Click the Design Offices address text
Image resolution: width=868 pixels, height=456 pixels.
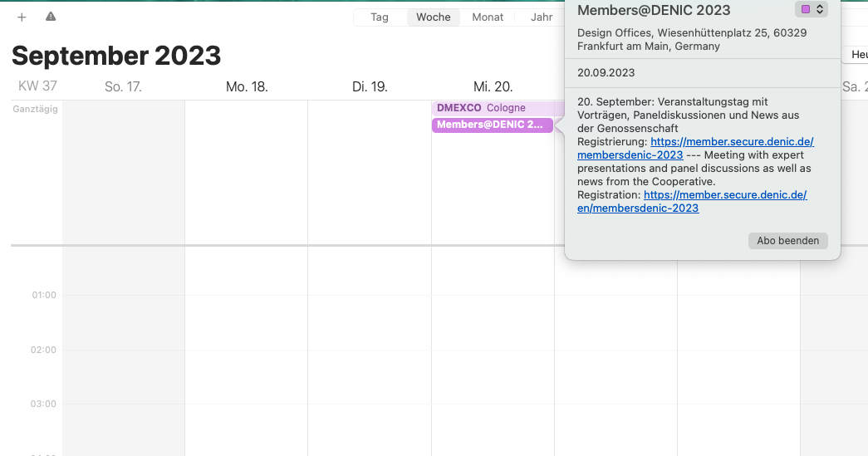pyautogui.click(x=692, y=39)
